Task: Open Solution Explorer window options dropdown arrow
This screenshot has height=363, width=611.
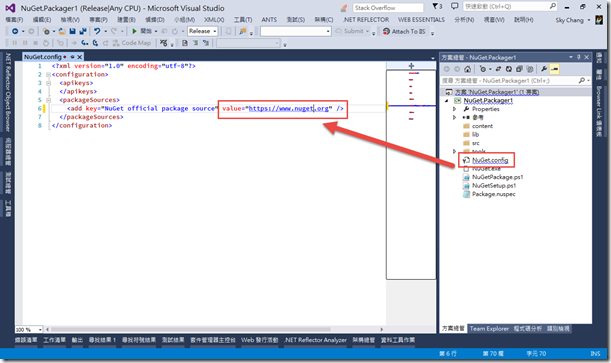Action: [571, 57]
